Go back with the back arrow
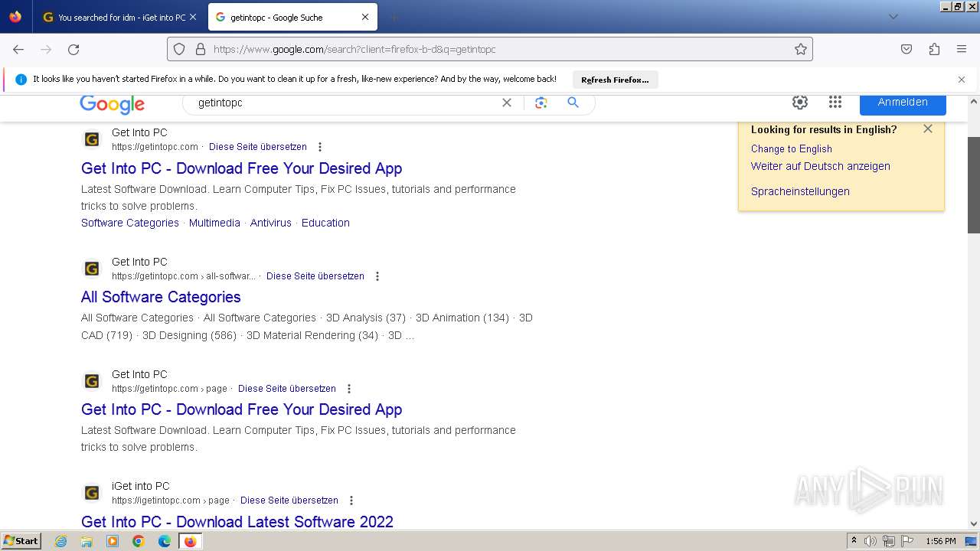 click(x=18, y=49)
